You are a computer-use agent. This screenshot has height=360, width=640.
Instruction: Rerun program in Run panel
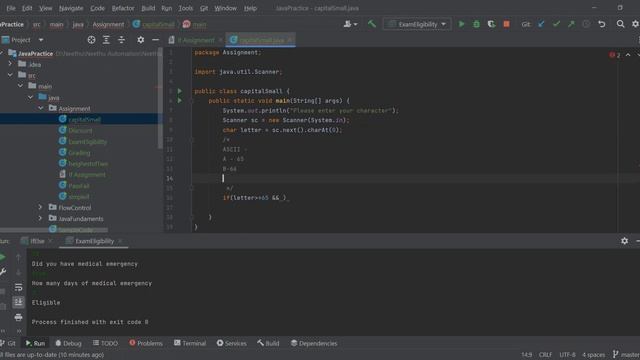point(3,257)
